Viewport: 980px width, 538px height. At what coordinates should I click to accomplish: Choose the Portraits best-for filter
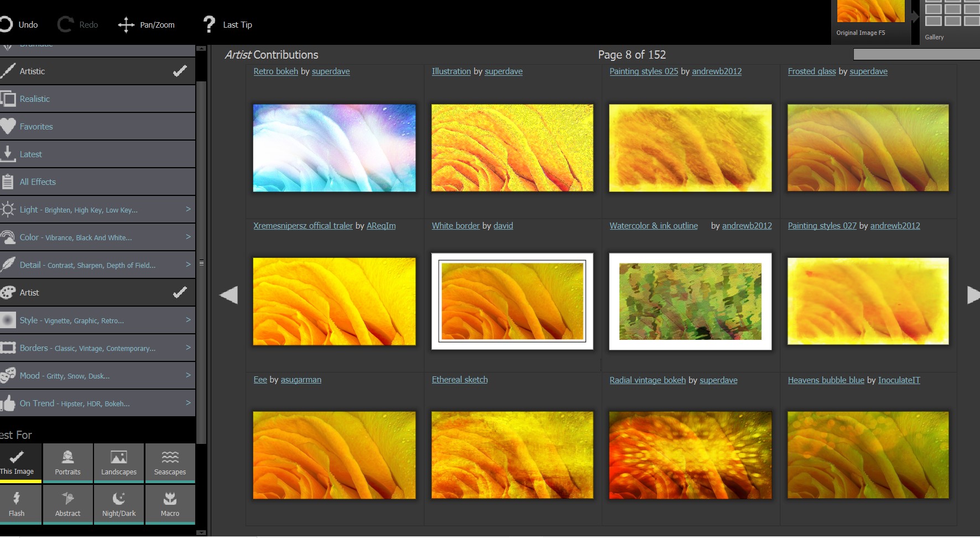(x=67, y=463)
